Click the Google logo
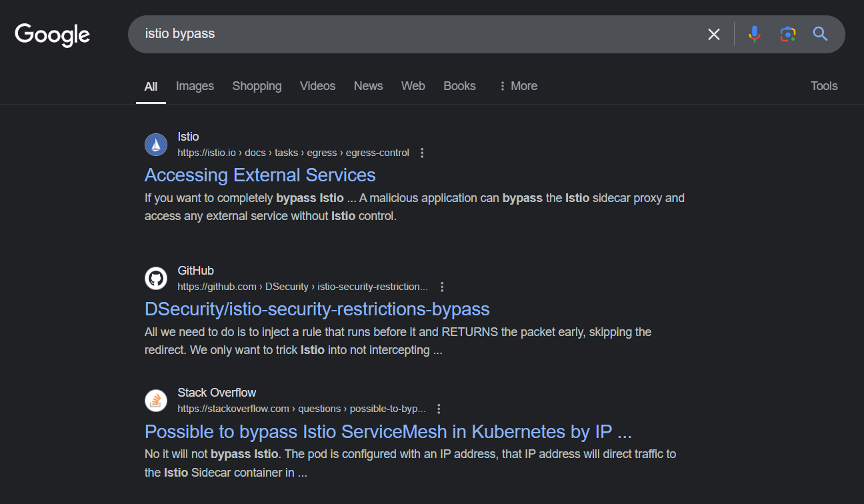This screenshot has height=504, width=864. pos(53,35)
